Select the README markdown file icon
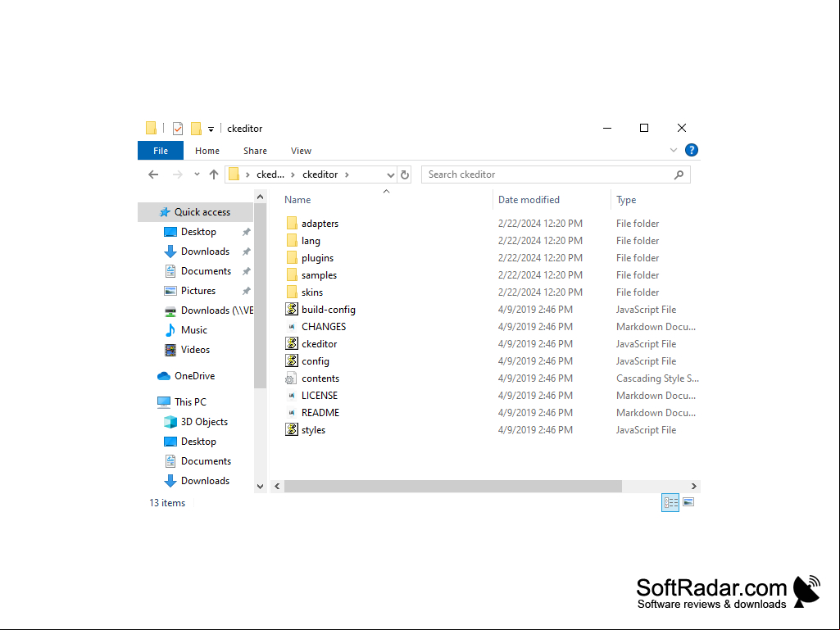840x630 pixels. [292, 413]
